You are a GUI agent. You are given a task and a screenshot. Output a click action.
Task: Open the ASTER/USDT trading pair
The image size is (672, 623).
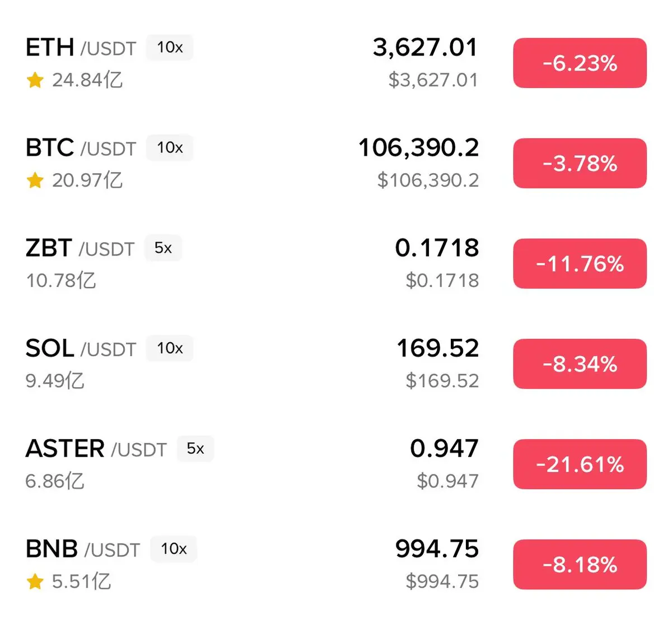tap(95, 449)
